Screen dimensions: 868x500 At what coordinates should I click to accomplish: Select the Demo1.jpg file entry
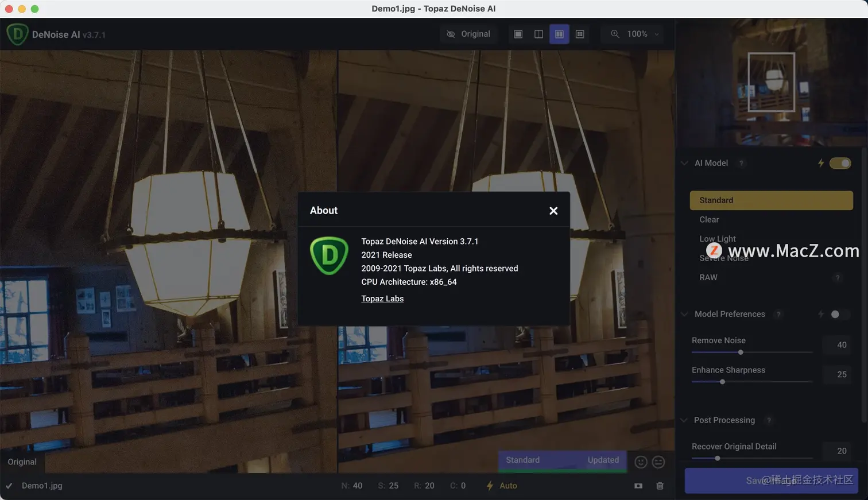[x=42, y=486]
